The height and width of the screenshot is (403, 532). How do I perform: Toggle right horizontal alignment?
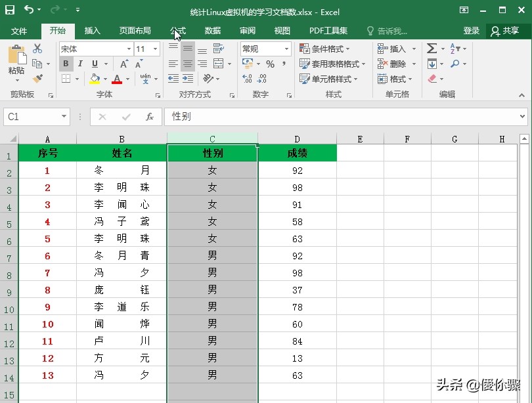click(x=202, y=64)
